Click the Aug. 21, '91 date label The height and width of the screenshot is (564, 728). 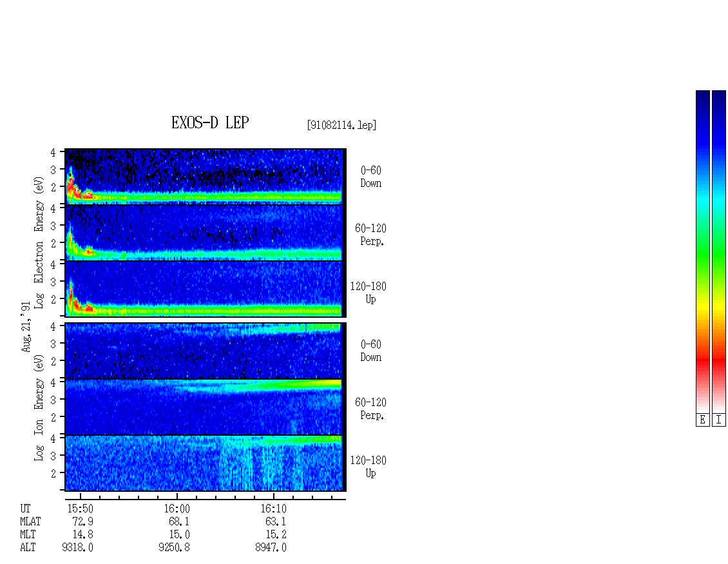[26, 327]
